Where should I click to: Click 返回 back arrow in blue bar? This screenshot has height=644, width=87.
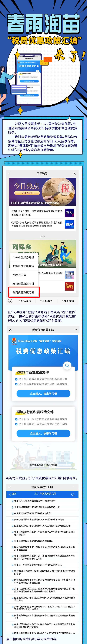12,494
